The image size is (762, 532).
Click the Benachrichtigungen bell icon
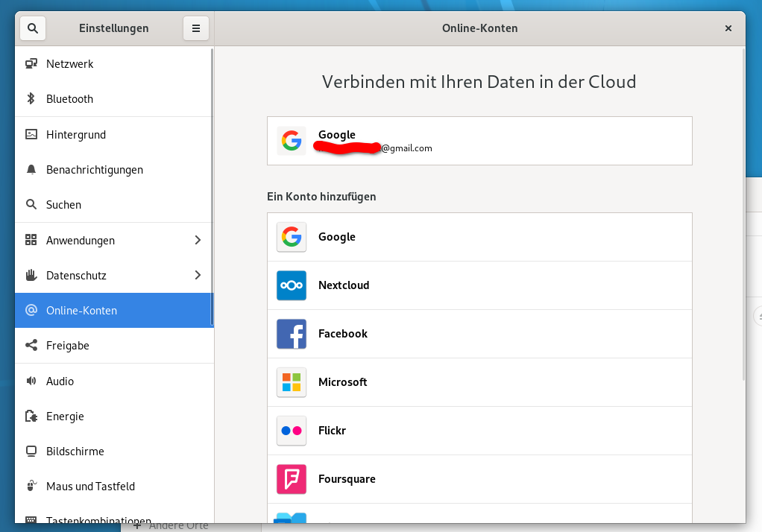pyautogui.click(x=31, y=170)
